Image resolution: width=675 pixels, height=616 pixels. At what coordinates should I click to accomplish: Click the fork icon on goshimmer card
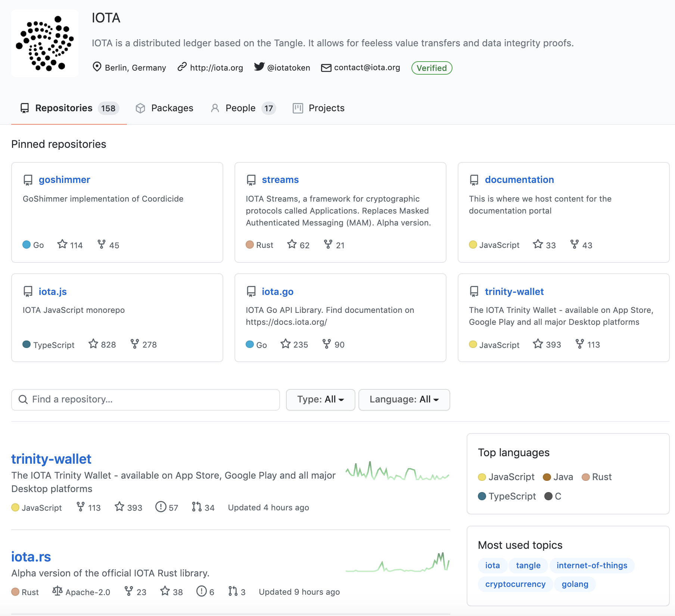(101, 245)
